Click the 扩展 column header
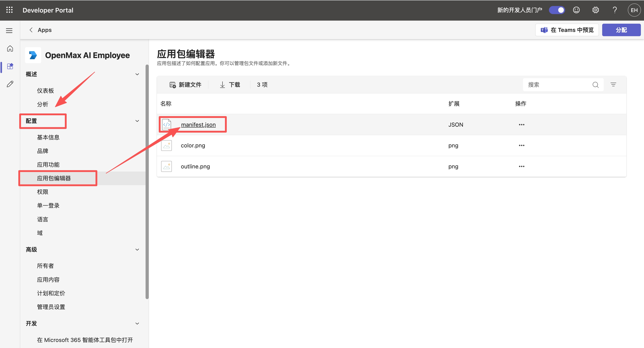The width and height of the screenshot is (644, 348). 454,104
